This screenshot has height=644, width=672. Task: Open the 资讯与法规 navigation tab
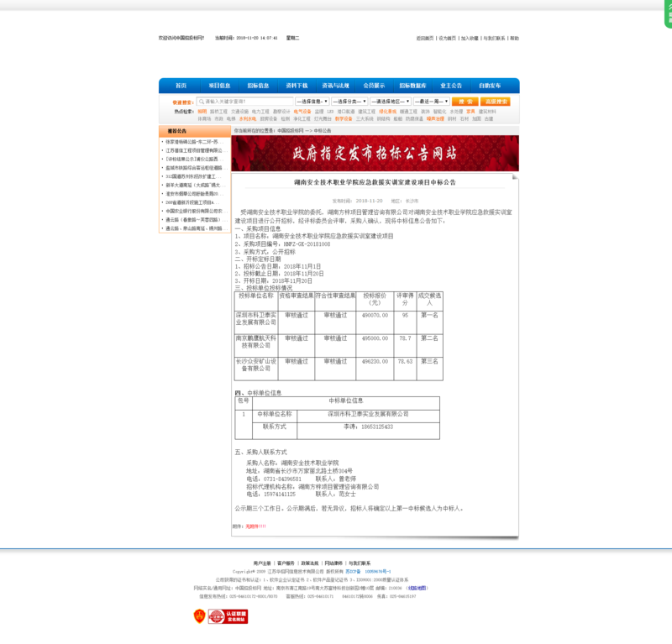335,86
